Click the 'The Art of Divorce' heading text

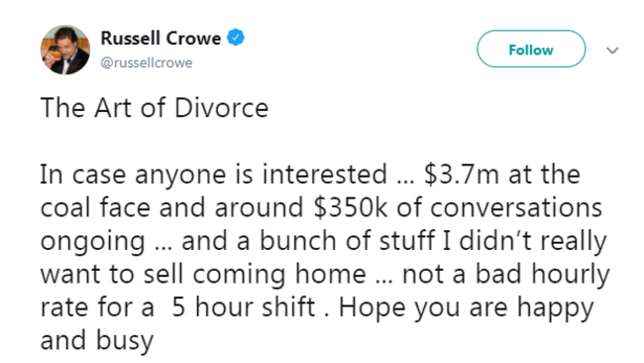pos(155,108)
